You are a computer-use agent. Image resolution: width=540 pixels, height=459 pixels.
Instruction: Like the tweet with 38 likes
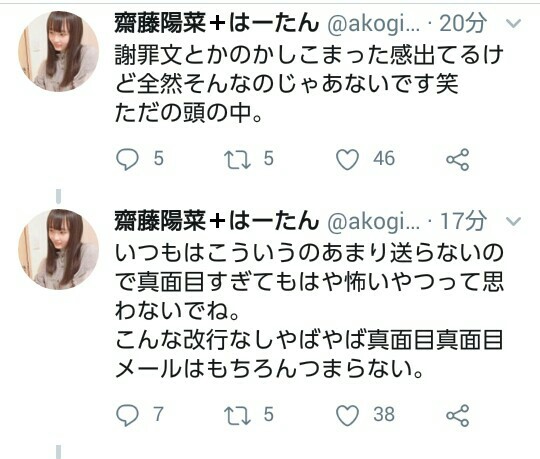coord(347,415)
